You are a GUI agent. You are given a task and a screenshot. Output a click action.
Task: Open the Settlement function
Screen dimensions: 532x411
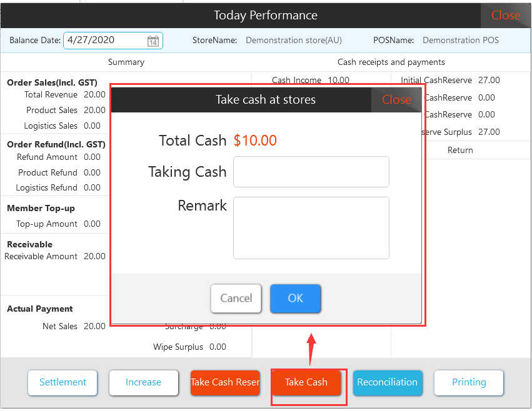[63, 382]
